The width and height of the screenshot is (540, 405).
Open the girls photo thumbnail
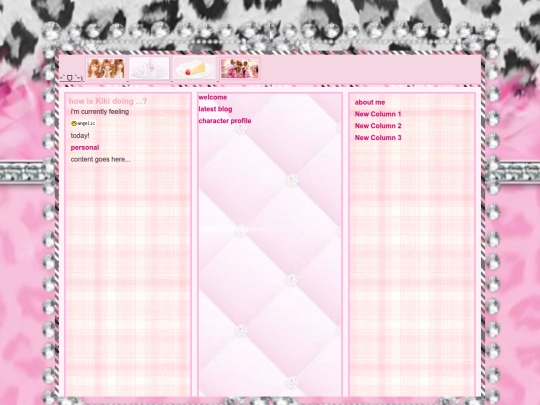click(106, 68)
